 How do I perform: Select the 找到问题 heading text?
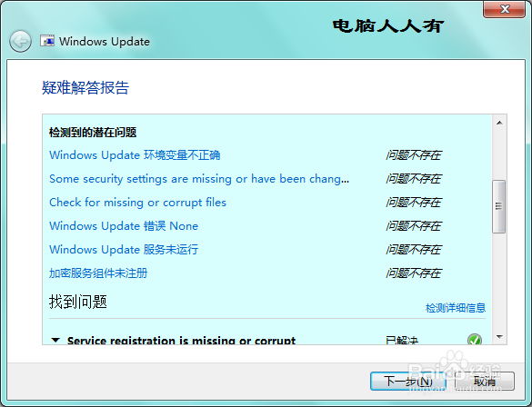[78, 302]
